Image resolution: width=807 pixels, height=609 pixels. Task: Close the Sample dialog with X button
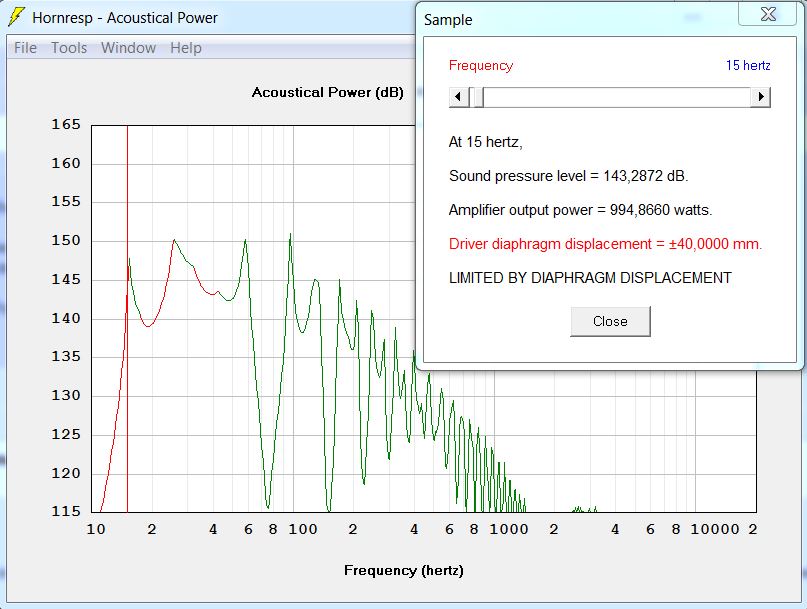pos(768,14)
